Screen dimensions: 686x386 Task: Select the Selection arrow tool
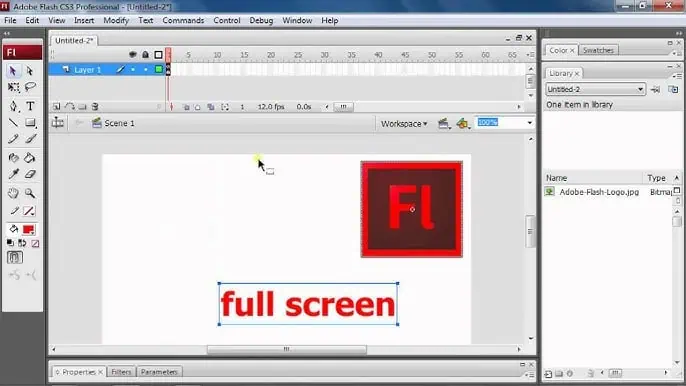point(13,70)
